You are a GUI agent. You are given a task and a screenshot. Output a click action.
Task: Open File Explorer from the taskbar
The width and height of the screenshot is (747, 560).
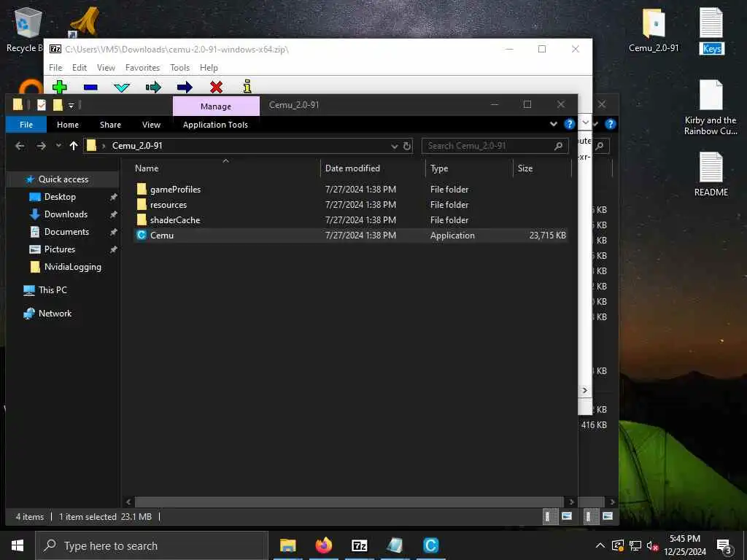click(287, 545)
